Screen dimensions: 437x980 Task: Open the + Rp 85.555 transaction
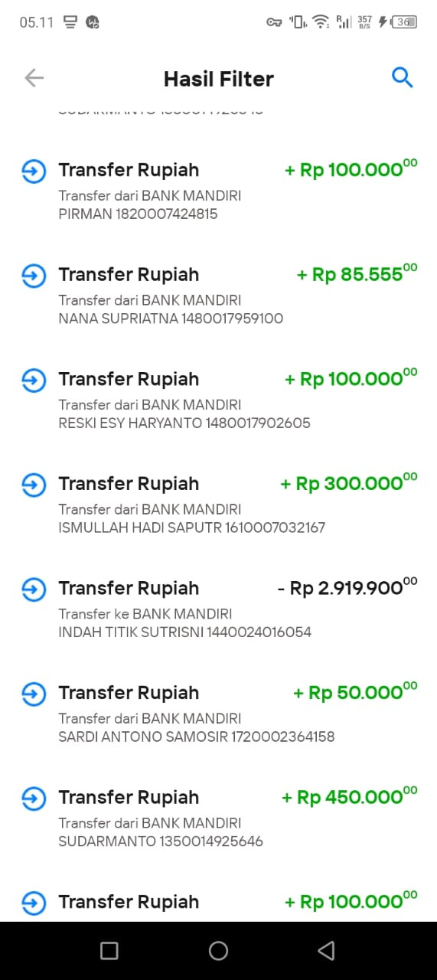pos(218,295)
